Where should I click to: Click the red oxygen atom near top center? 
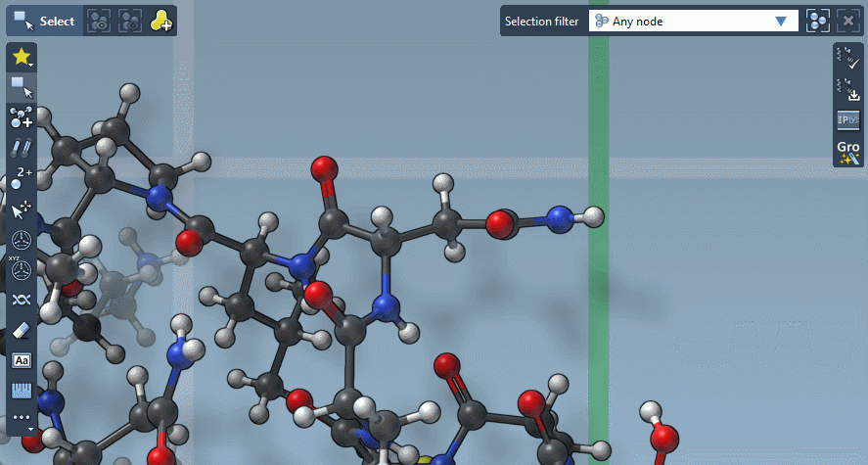(x=324, y=169)
